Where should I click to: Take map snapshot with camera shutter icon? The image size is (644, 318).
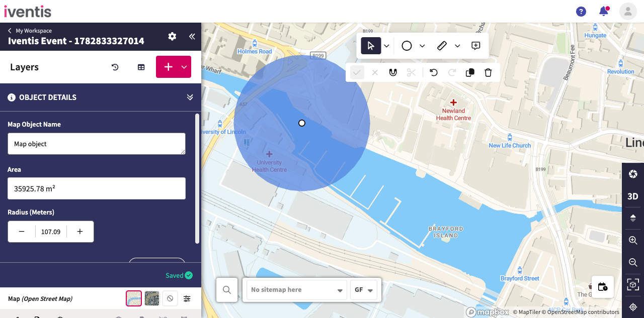(633, 174)
